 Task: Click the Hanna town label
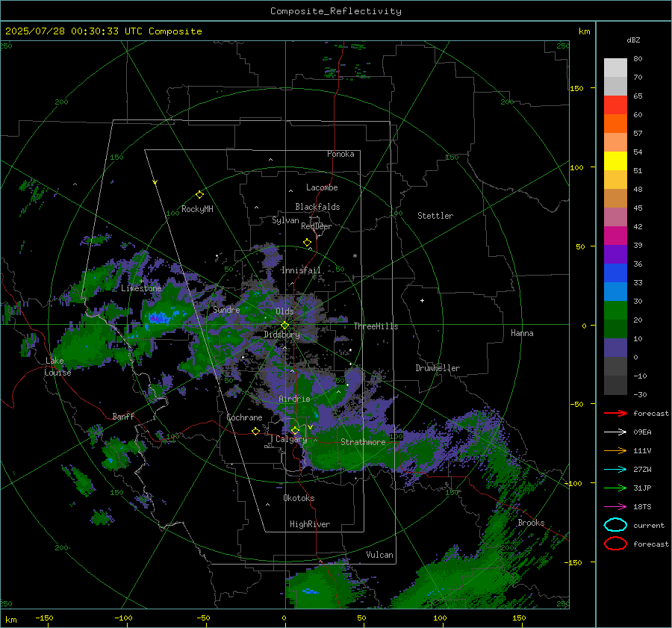point(522,333)
